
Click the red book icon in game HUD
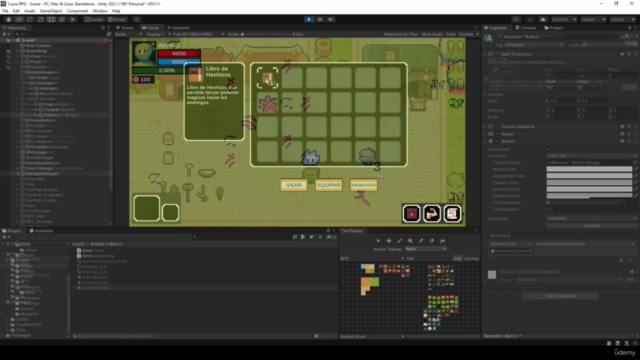[411, 213]
